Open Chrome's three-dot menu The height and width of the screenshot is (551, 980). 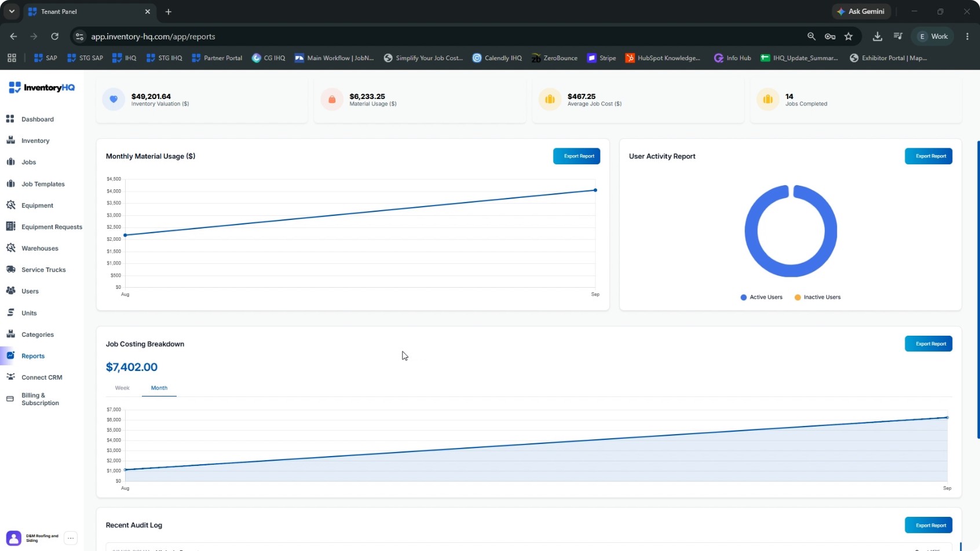[x=967, y=36]
